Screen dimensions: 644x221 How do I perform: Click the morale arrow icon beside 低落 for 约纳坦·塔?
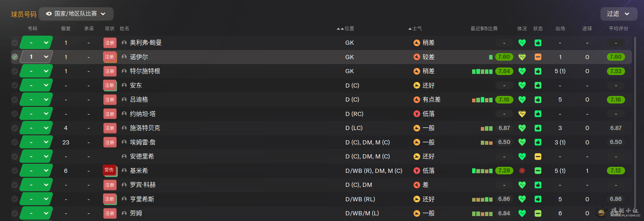coord(417,114)
